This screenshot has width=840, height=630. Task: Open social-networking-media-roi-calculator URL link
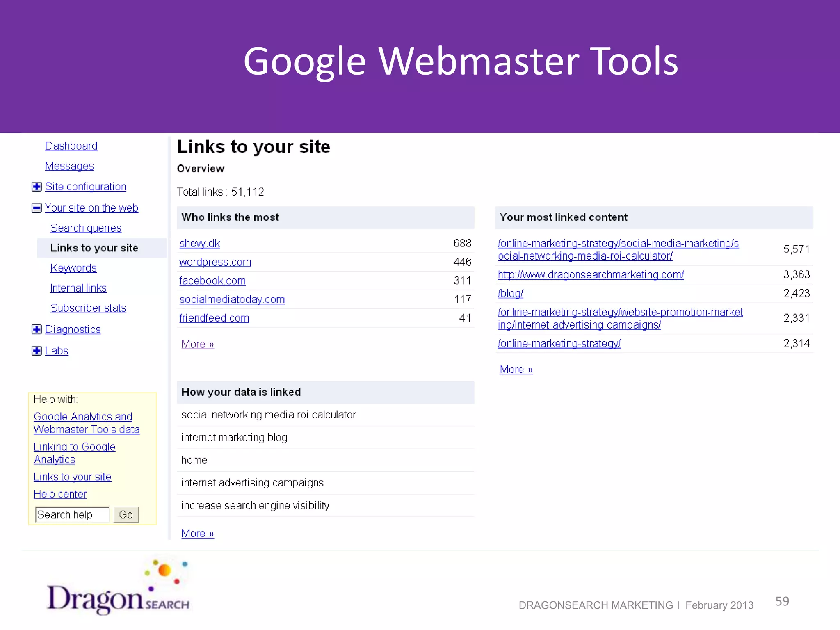618,249
